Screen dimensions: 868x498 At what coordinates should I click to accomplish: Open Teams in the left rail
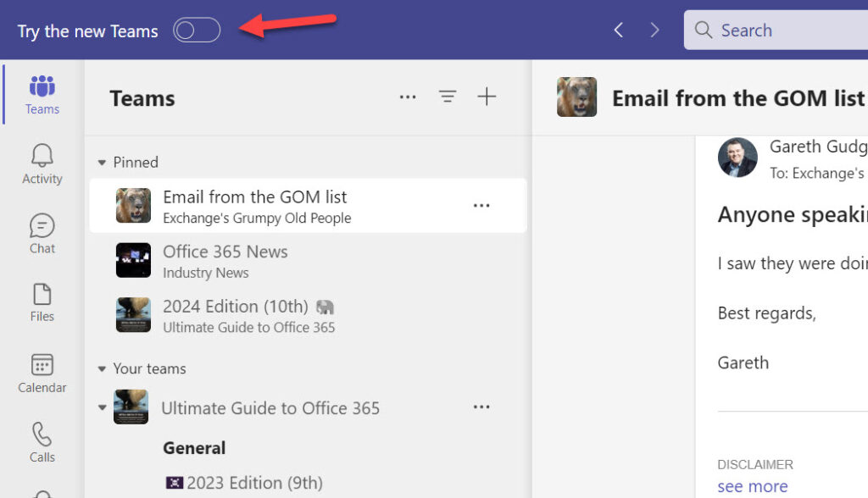tap(42, 95)
